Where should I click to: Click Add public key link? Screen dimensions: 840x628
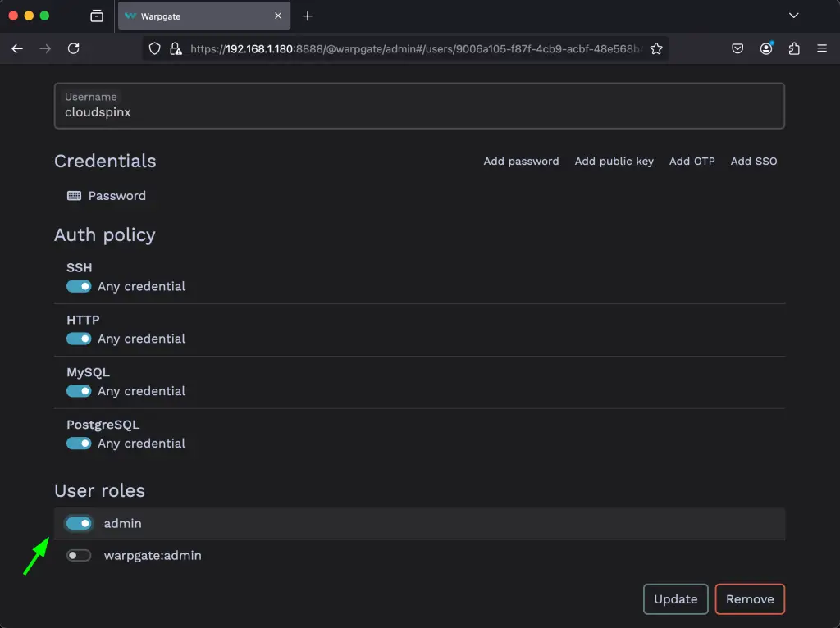(614, 161)
